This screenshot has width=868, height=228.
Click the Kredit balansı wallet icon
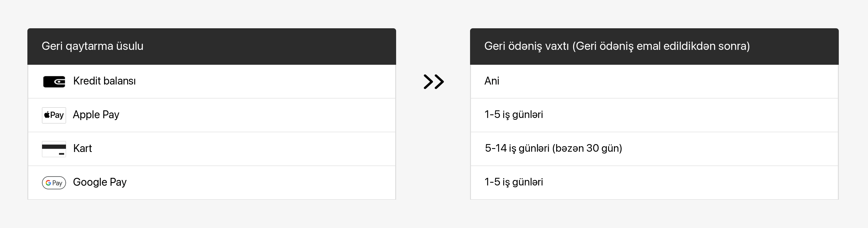[x=54, y=81]
